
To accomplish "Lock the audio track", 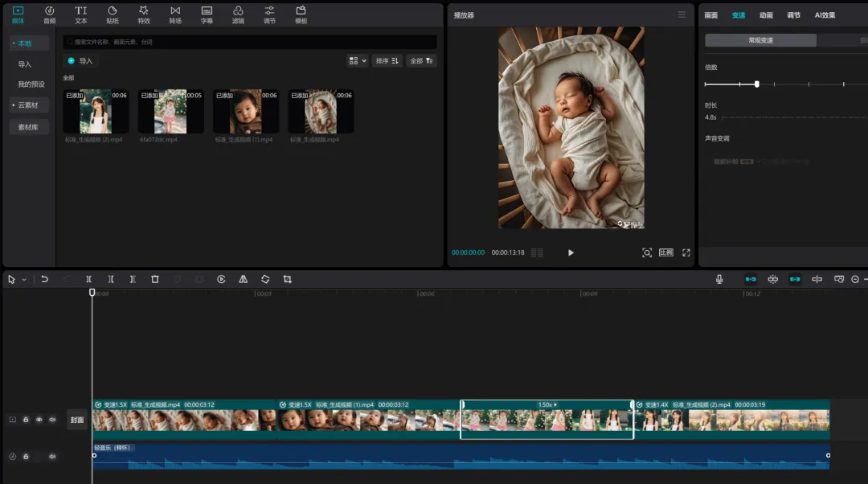I will tap(26, 457).
